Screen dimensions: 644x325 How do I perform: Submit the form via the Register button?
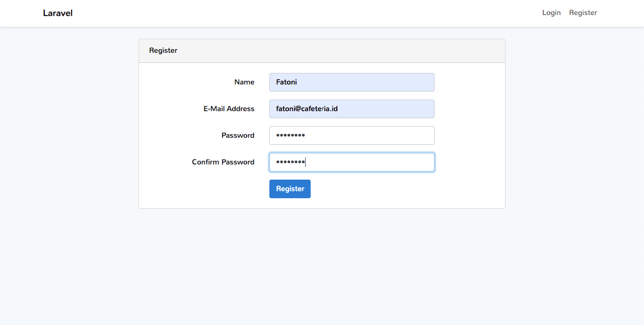pyautogui.click(x=290, y=189)
